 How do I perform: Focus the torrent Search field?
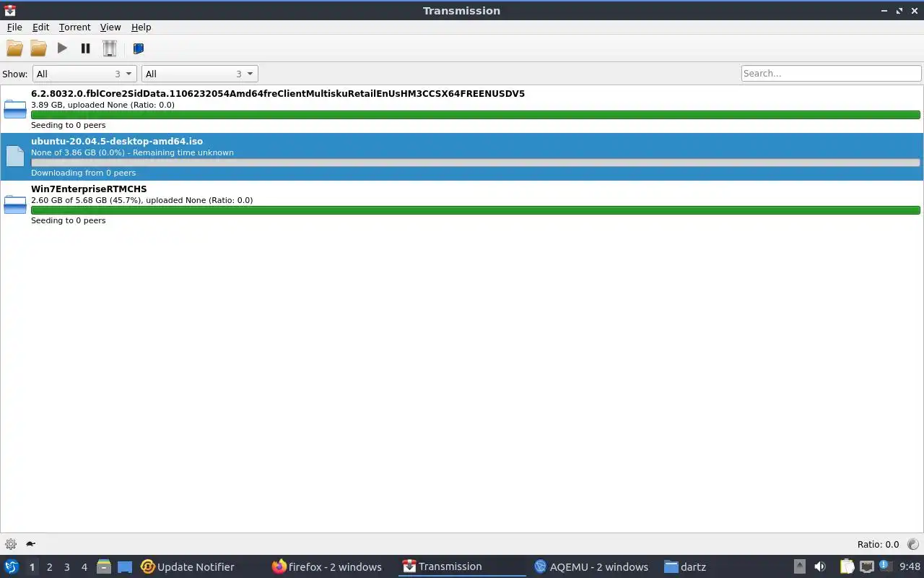(831, 74)
